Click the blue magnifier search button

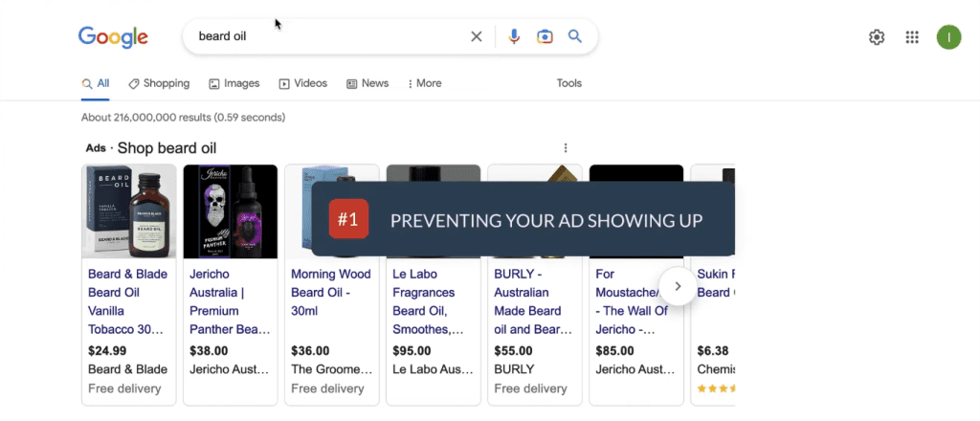tap(575, 36)
